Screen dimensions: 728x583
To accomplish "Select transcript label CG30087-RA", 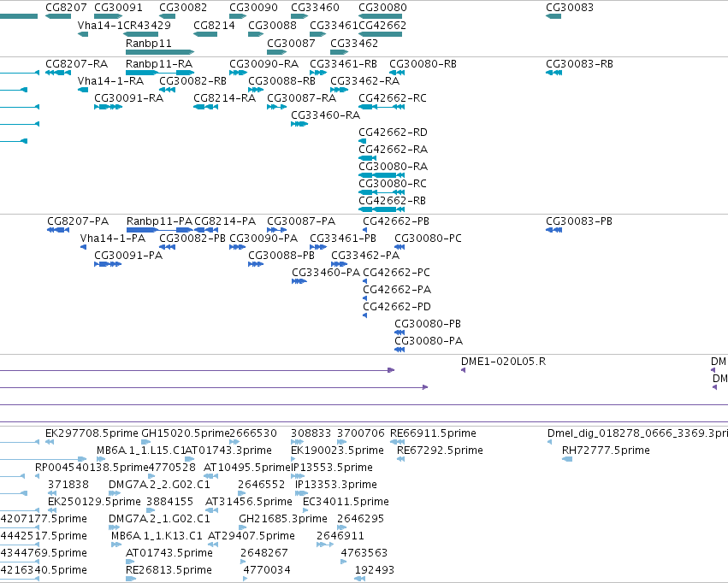I will click(301, 98).
